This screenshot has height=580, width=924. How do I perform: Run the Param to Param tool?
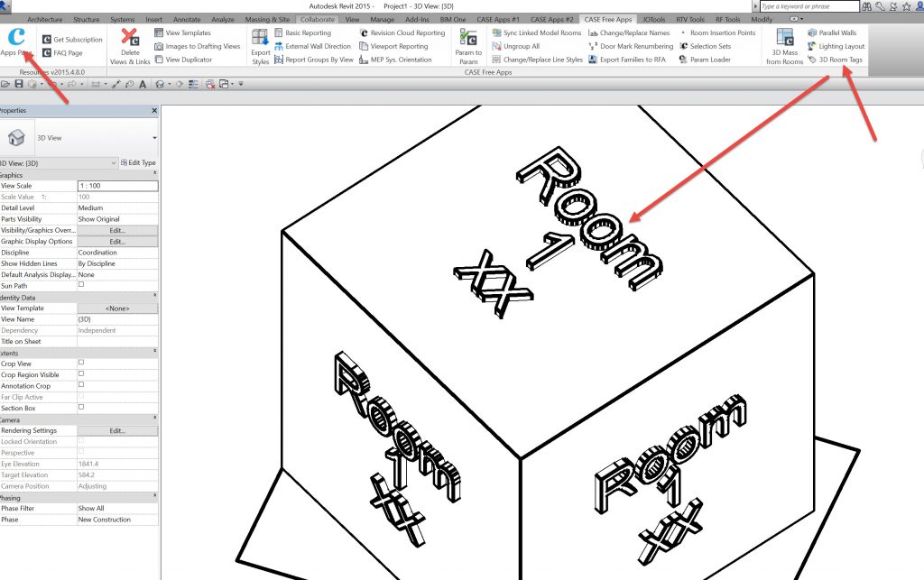(467, 45)
